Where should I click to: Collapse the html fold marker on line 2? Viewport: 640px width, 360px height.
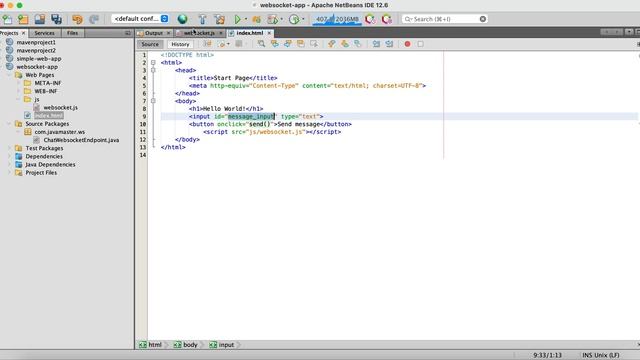point(153,62)
